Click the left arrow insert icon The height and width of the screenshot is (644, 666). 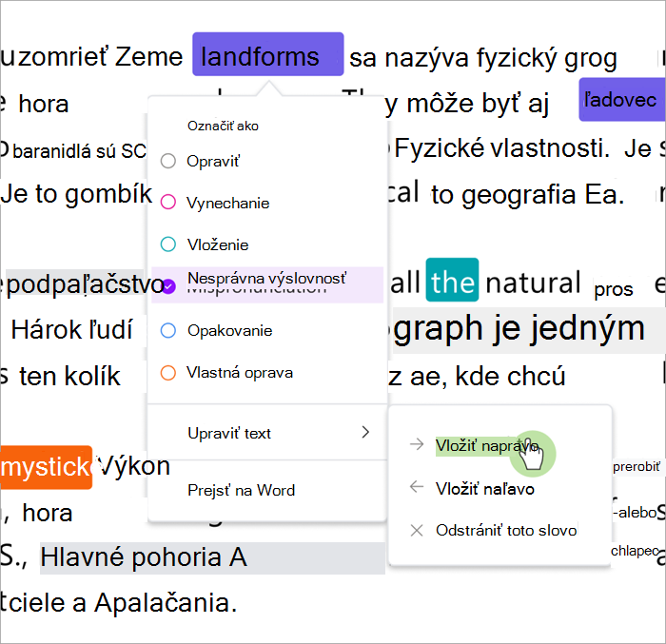[x=417, y=487]
